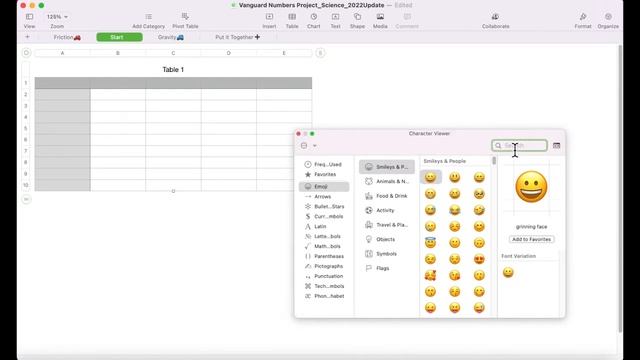Select Food & Drink subcategory
This screenshot has height=360, width=640.
click(387, 196)
